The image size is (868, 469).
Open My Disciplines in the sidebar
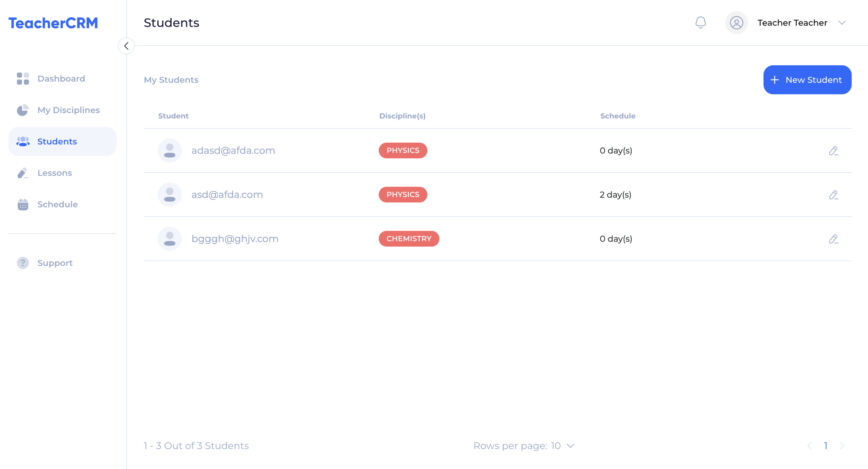pyautogui.click(x=68, y=110)
